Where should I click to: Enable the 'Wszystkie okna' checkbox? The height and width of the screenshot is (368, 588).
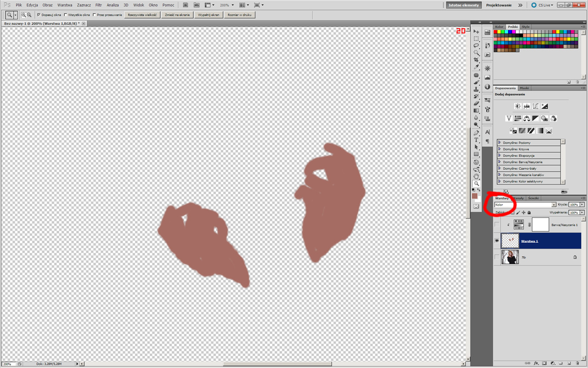tap(66, 15)
